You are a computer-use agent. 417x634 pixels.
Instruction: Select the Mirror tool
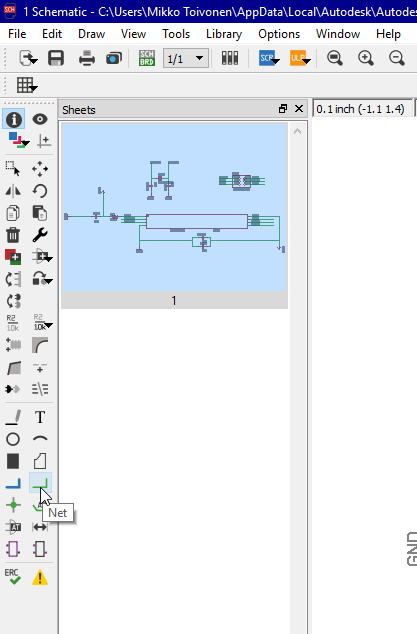(13, 191)
